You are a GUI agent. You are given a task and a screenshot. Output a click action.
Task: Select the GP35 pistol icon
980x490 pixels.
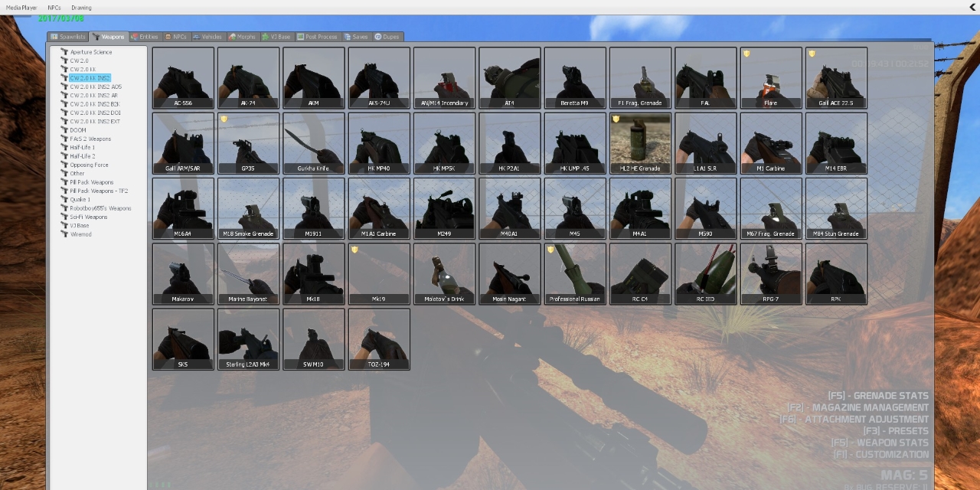click(x=248, y=143)
